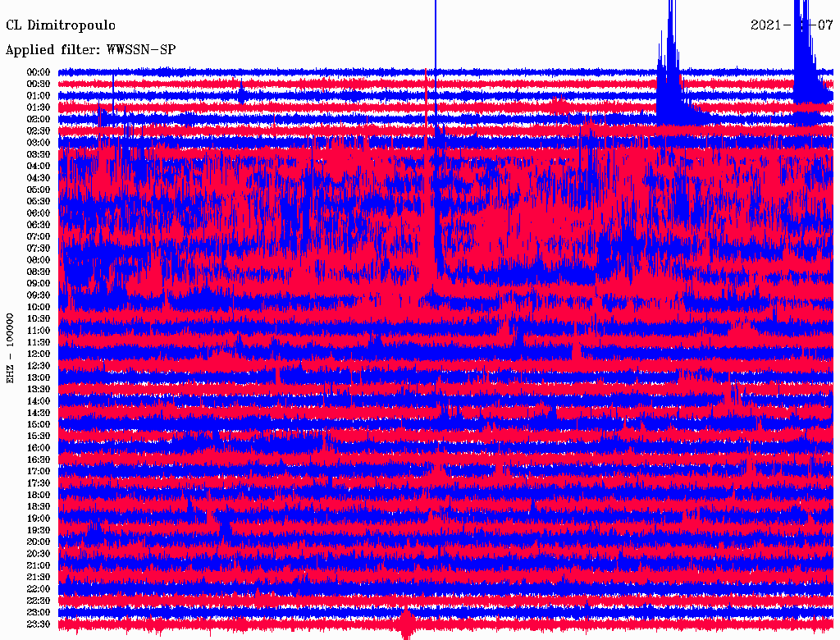Screen dimensions: 840x640
Task: Select the 04:00 time label
Action: coord(39,166)
